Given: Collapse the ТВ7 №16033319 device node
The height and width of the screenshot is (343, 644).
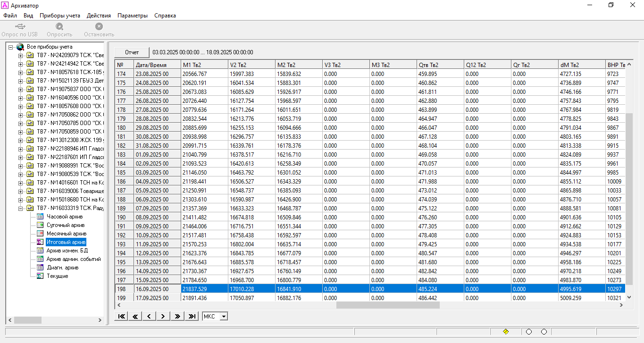Looking at the screenshot, I should (x=20, y=208).
